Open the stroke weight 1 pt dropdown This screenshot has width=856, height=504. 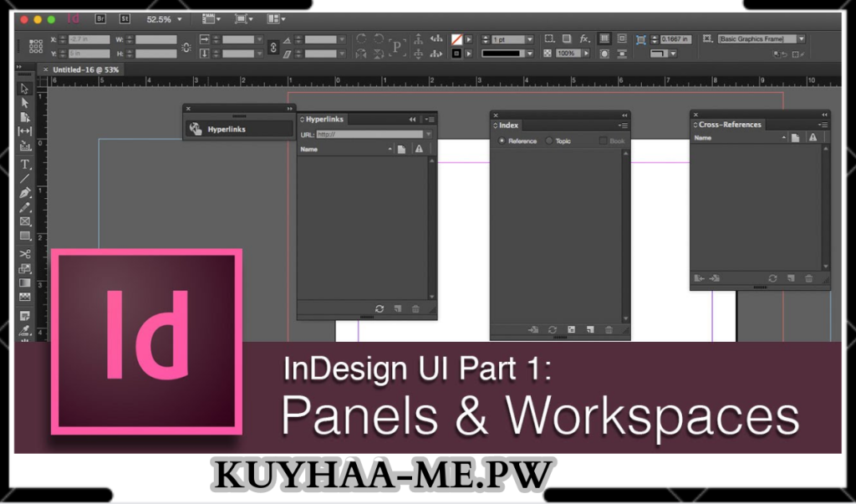529,39
